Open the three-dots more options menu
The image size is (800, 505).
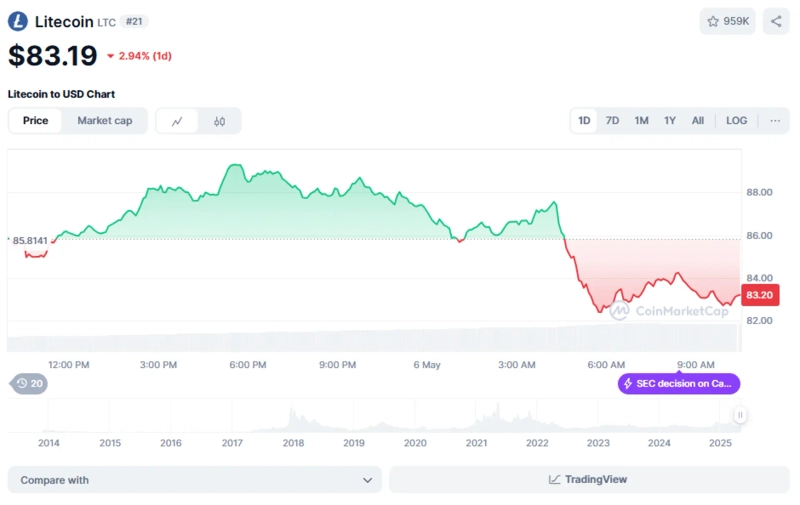(x=775, y=121)
